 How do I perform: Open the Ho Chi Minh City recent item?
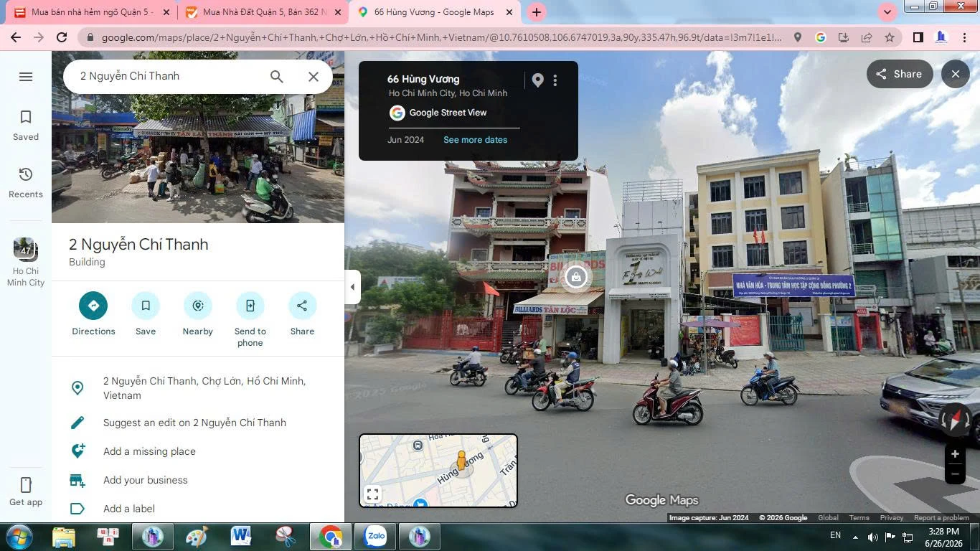pyautogui.click(x=26, y=262)
